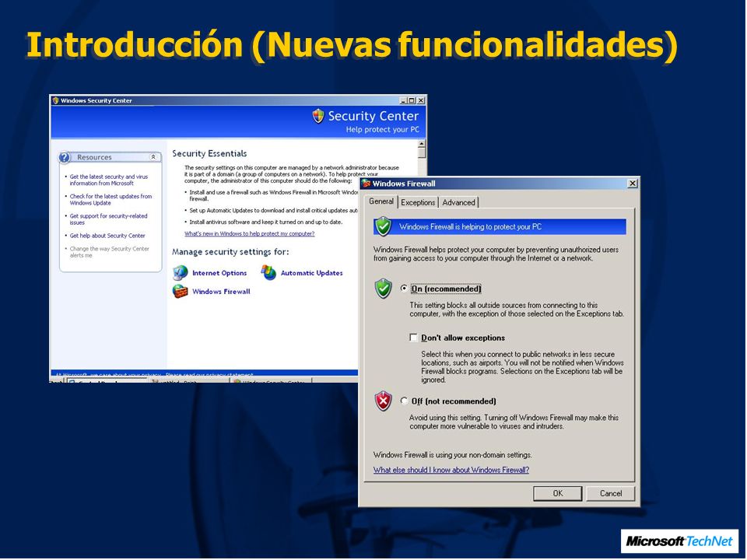Click the Windows Security Center title bar icon

(56, 100)
